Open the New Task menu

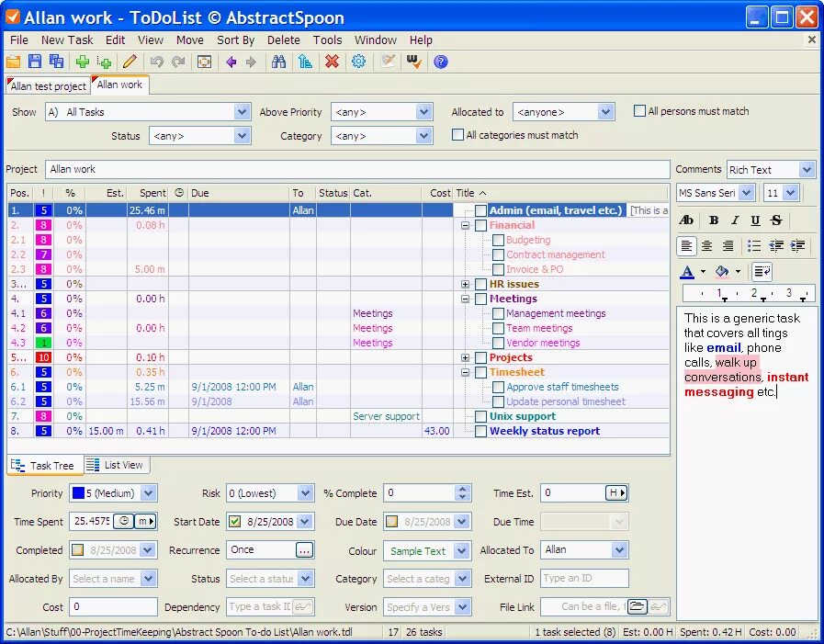tap(67, 40)
